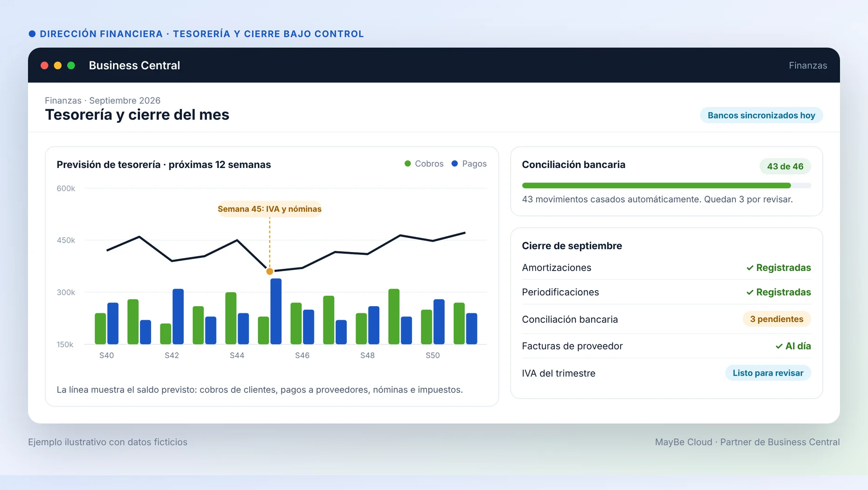The width and height of the screenshot is (868, 490).
Task: Click the 'Ejemplo ilustrativo con datos ficticios' note
Action: (108, 442)
